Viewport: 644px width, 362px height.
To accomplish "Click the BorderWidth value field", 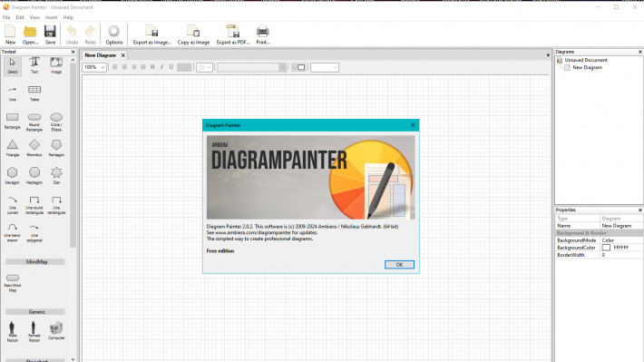I will click(621, 255).
